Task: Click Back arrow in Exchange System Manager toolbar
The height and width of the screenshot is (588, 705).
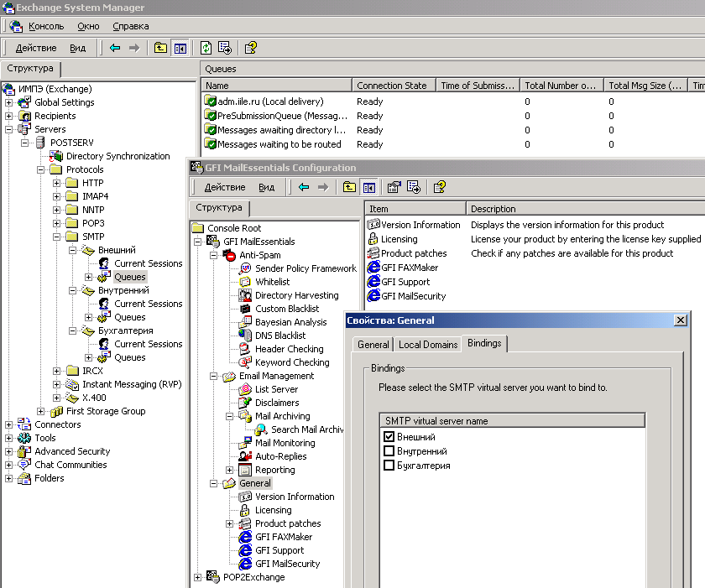Action: point(115,48)
